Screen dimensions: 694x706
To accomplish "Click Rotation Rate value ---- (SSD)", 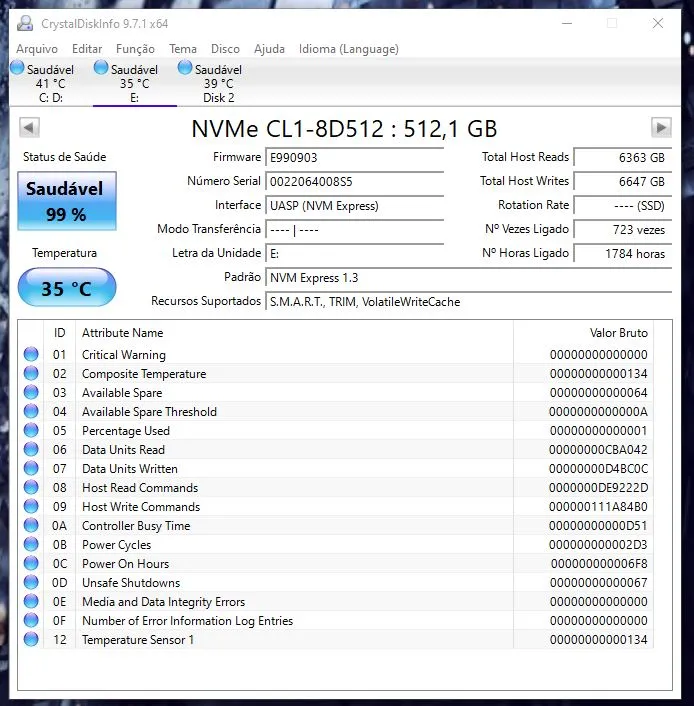I will click(623, 206).
